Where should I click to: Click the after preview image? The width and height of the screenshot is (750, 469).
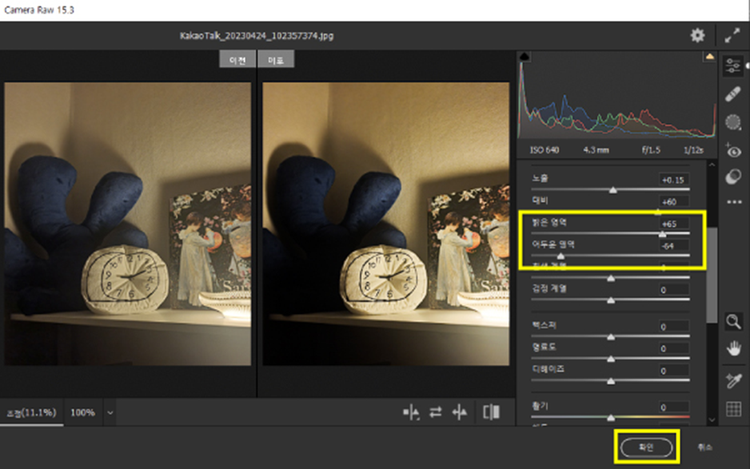pyautogui.click(x=386, y=224)
